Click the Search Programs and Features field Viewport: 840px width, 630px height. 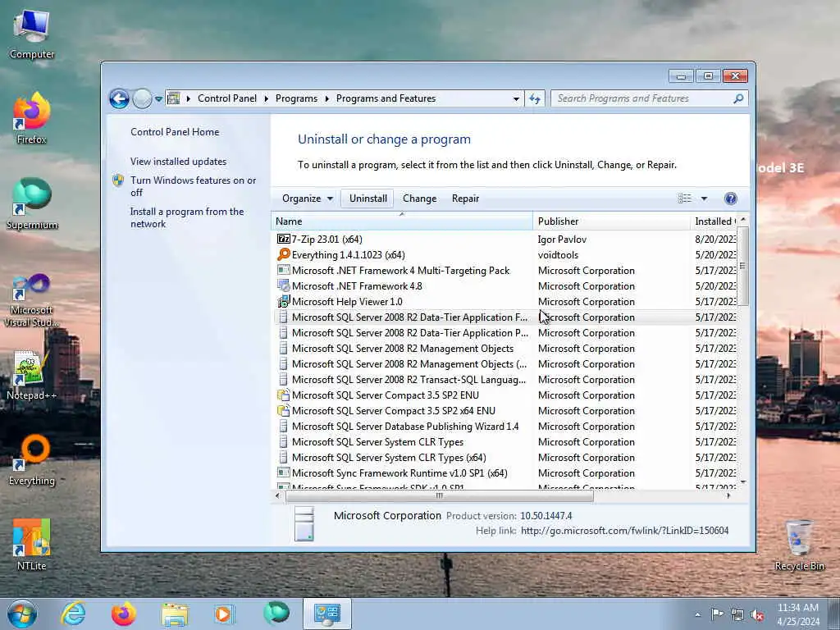tap(643, 98)
